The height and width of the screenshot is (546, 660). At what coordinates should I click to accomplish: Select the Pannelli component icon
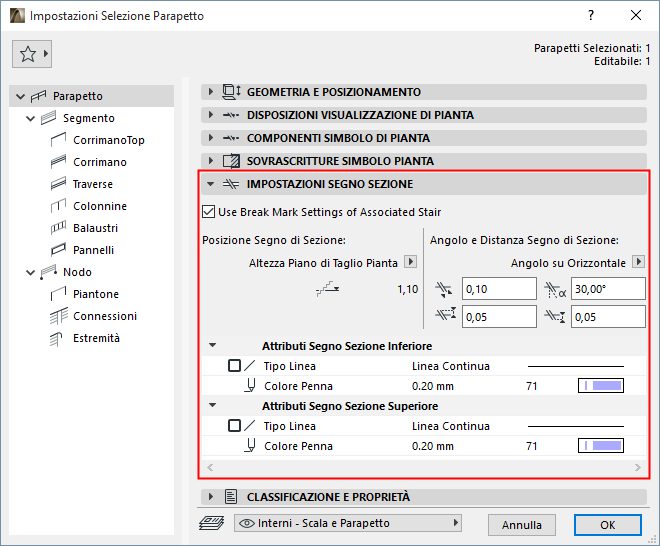click(57, 250)
